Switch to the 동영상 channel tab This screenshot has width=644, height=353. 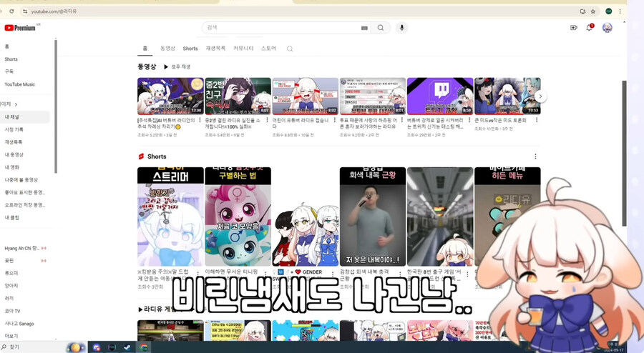(x=167, y=49)
